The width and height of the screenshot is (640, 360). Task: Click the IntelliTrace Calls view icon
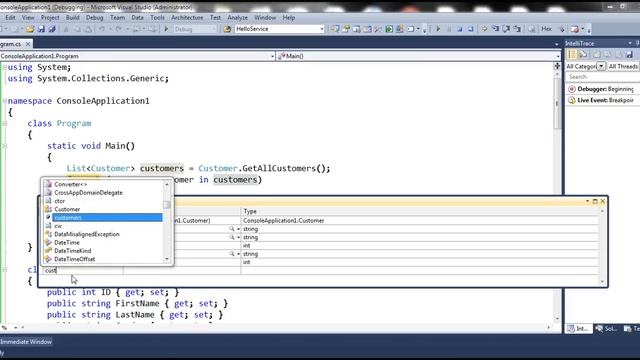coord(583,54)
